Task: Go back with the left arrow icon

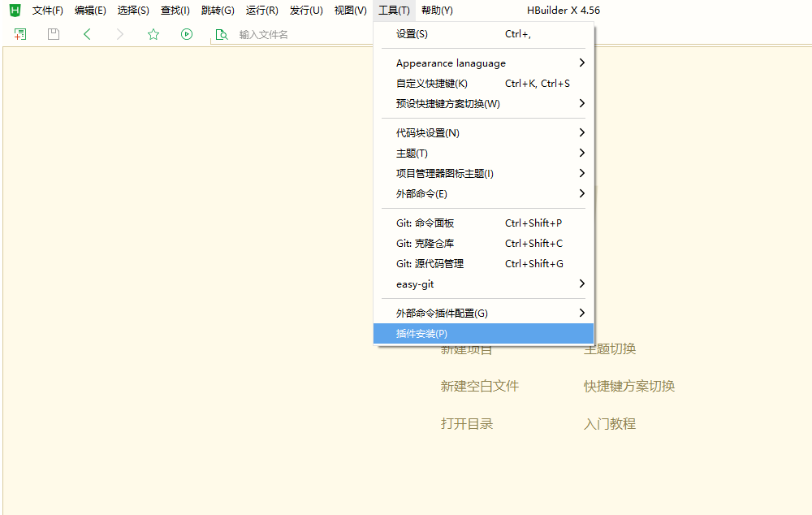Action: pyautogui.click(x=87, y=34)
